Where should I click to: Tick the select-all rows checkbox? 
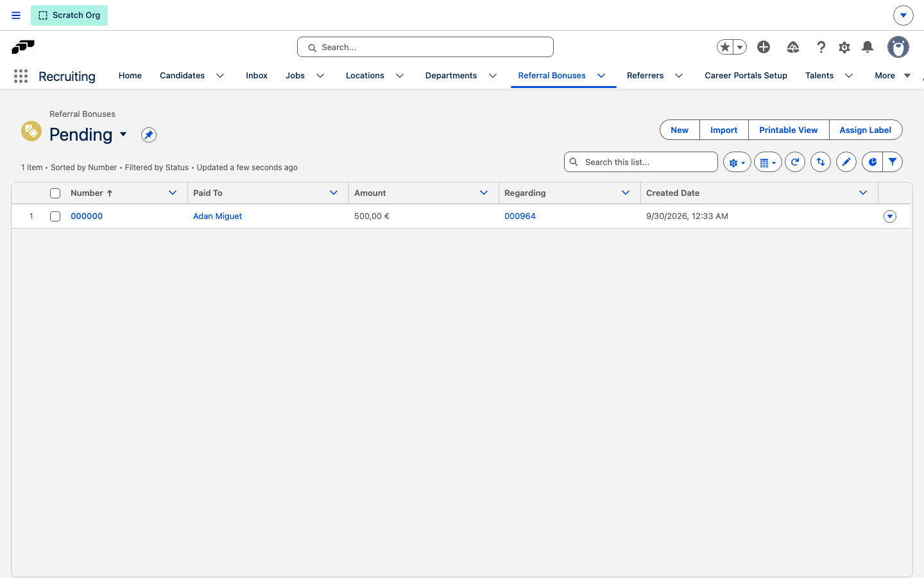click(55, 193)
